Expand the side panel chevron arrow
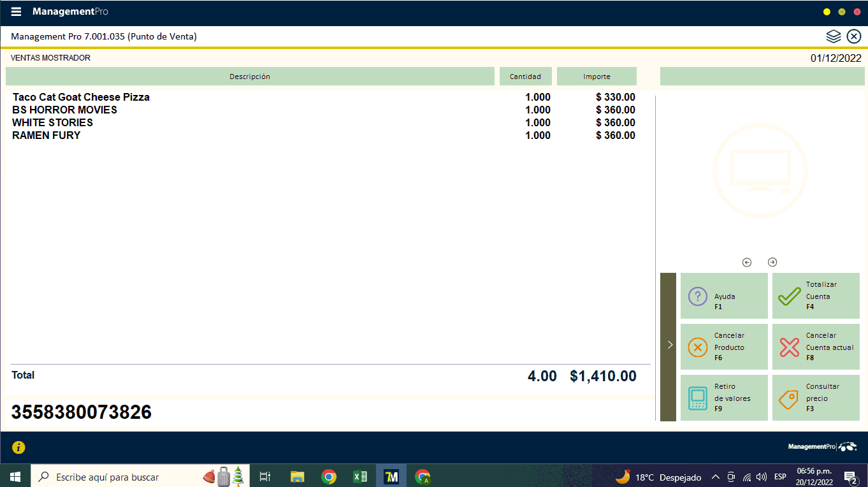Image resolution: width=868 pixels, height=487 pixels. coord(669,345)
